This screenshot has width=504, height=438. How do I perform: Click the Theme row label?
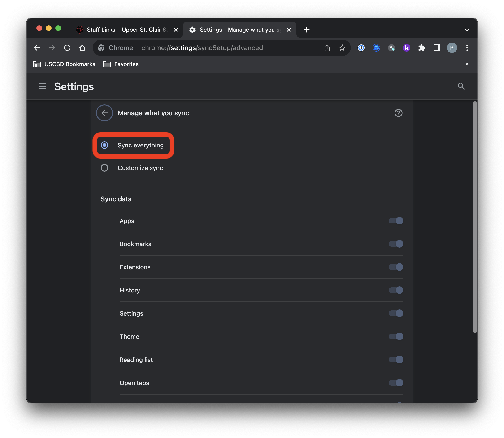click(129, 337)
